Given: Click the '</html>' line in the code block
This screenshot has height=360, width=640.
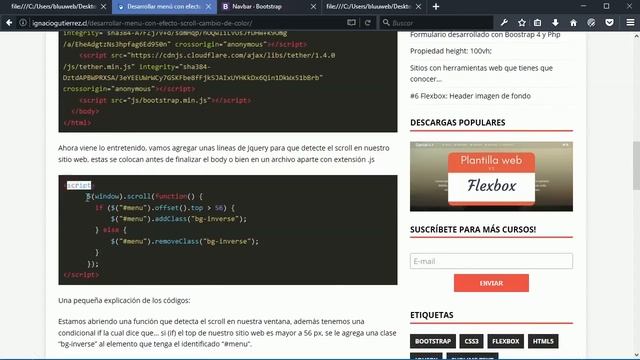Looking at the screenshot, I should [78, 122].
